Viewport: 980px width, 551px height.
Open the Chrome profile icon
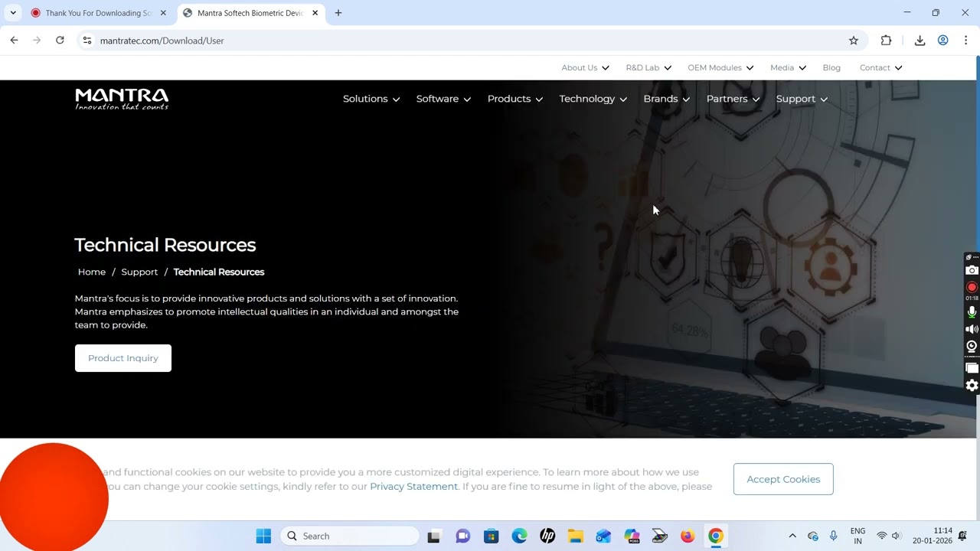click(943, 41)
